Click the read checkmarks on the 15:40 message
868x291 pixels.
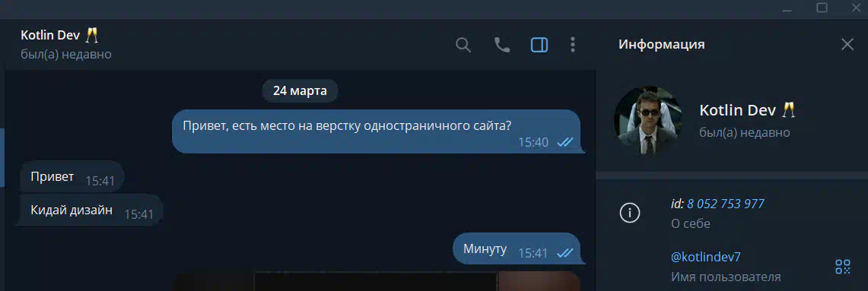point(564,142)
